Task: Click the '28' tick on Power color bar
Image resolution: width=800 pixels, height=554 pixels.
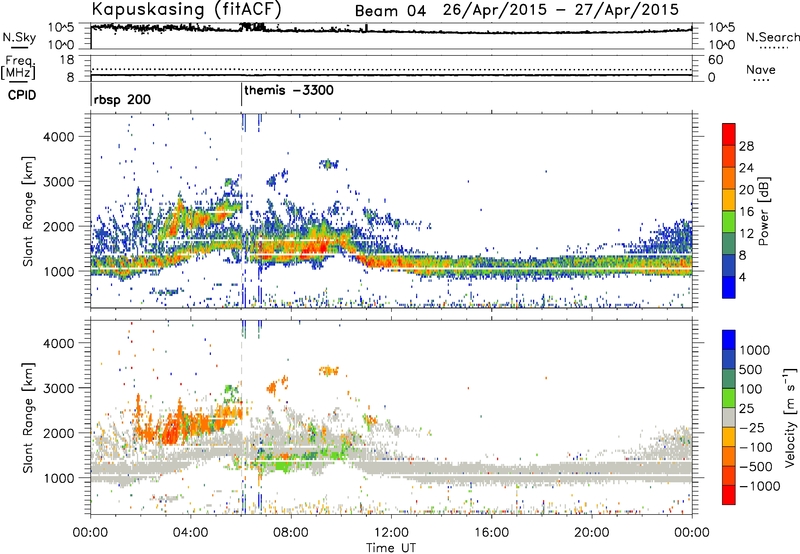Action: [x=746, y=146]
